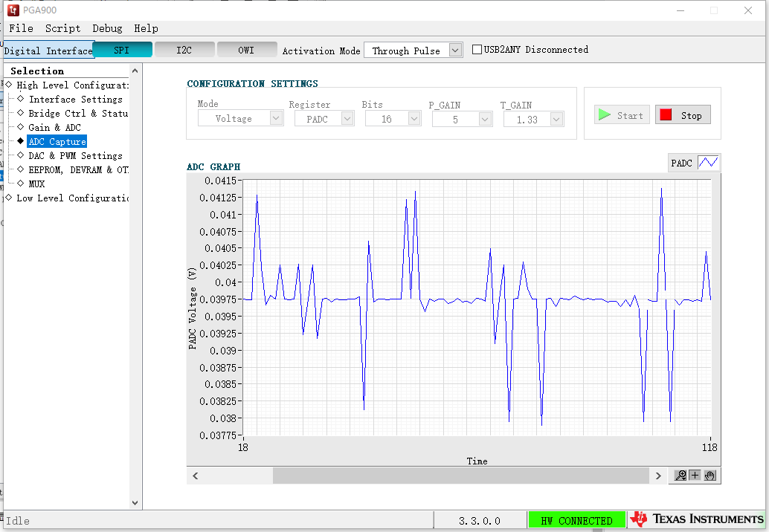The height and width of the screenshot is (532, 769).
Task: Open the Help menu
Action: coord(147,28)
